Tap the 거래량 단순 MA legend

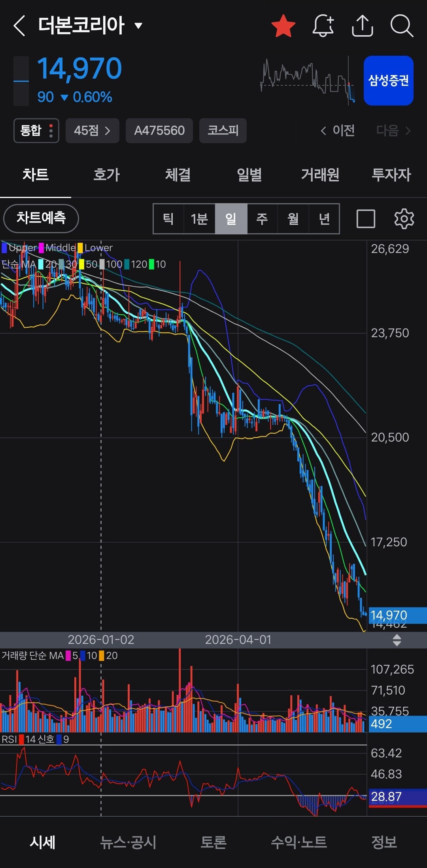click(60, 656)
